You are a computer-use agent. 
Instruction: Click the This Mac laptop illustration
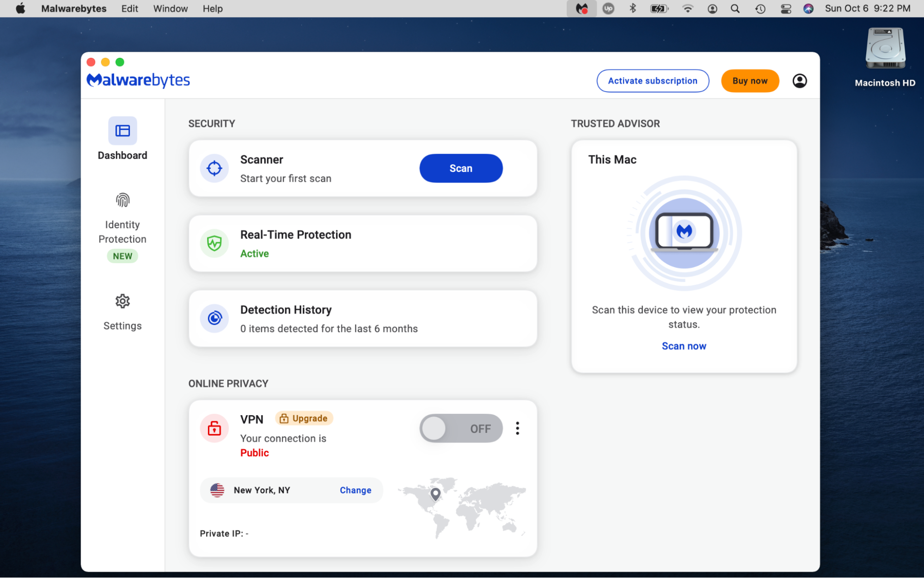[x=684, y=233]
